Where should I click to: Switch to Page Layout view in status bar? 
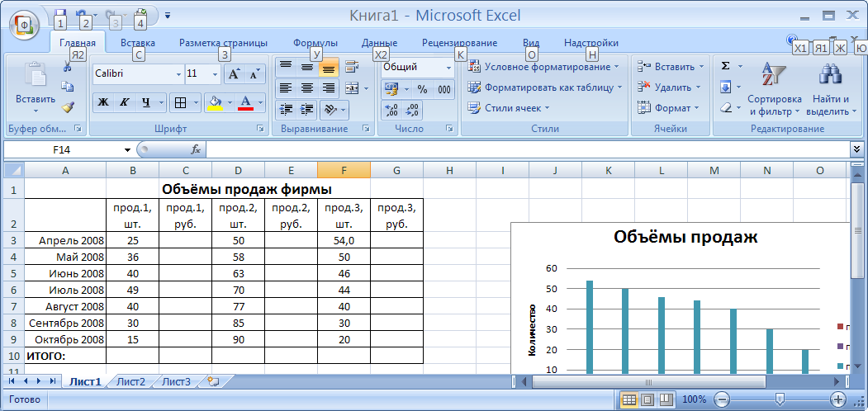coord(647,399)
